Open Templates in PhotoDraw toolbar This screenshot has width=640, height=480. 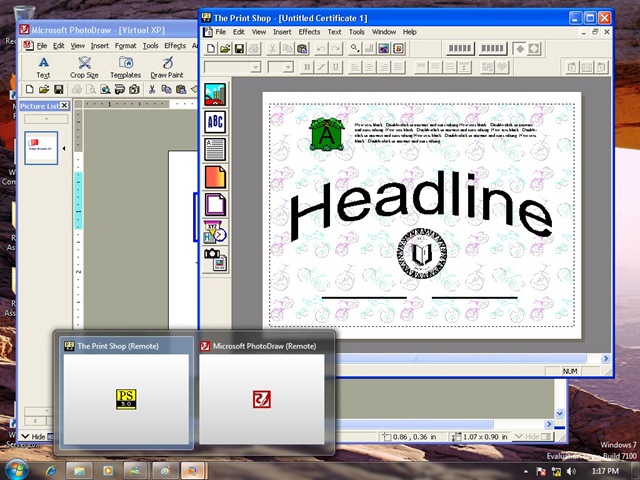pyautogui.click(x=125, y=67)
